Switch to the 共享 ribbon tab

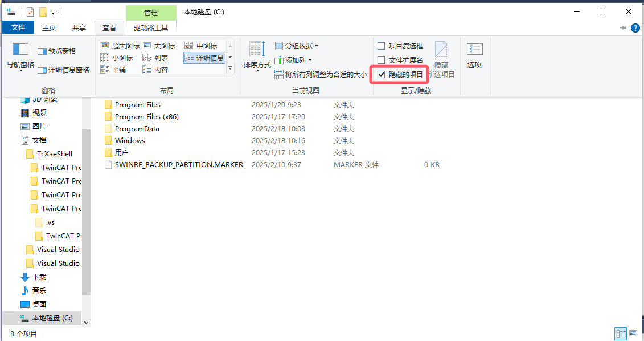(x=79, y=27)
